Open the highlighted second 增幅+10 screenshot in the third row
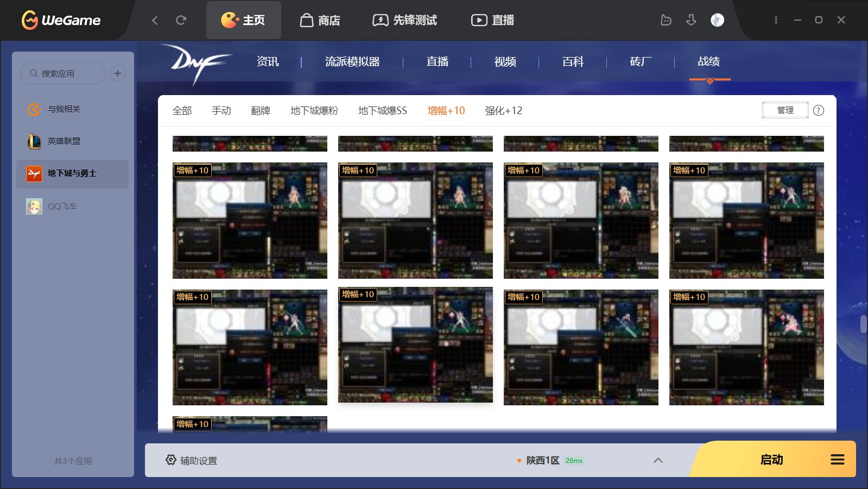Screen dimensions: 868x489 click(x=415, y=344)
